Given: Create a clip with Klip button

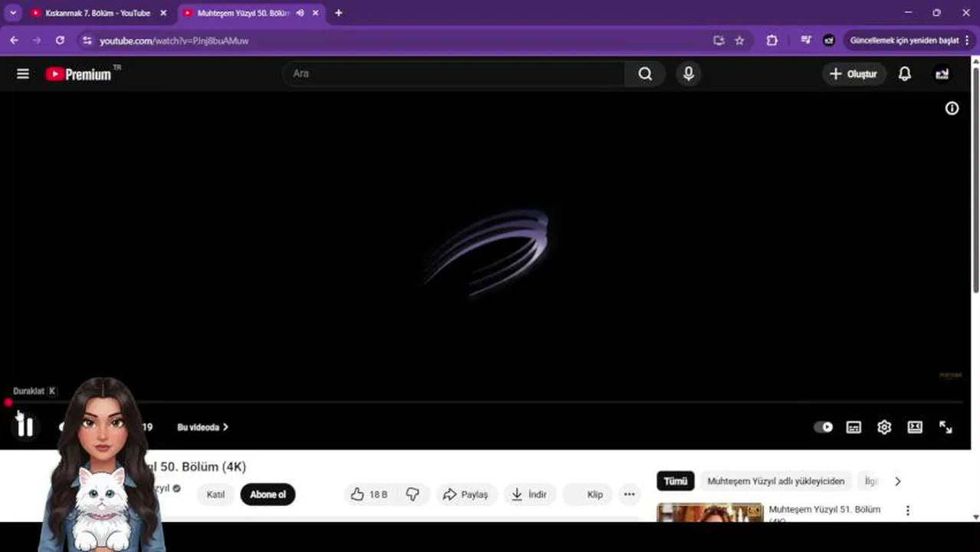Looking at the screenshot, I should tap(587, 495).
